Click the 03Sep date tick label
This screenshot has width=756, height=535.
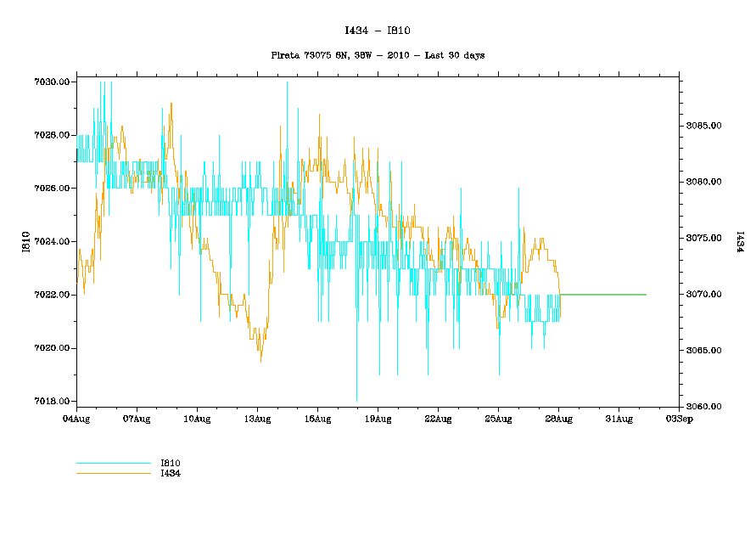[678, 419]
